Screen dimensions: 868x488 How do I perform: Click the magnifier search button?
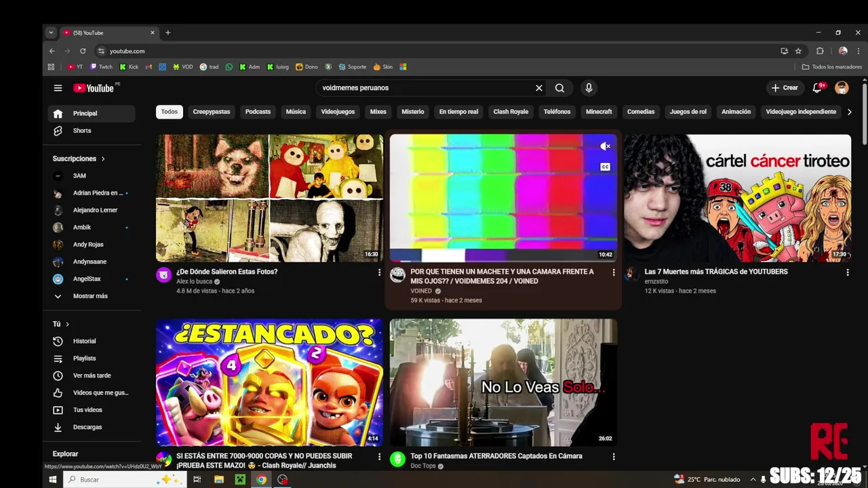click(559, 88)
